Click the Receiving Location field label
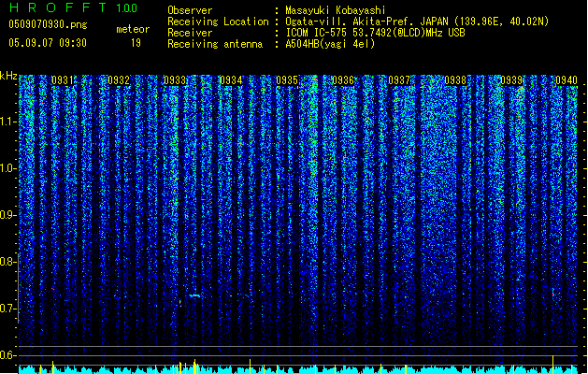 [x=218, y=22]
